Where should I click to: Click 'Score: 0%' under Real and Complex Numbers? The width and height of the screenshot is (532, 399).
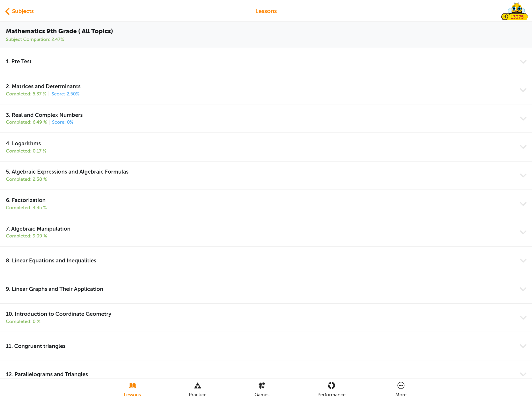point(63,122)
